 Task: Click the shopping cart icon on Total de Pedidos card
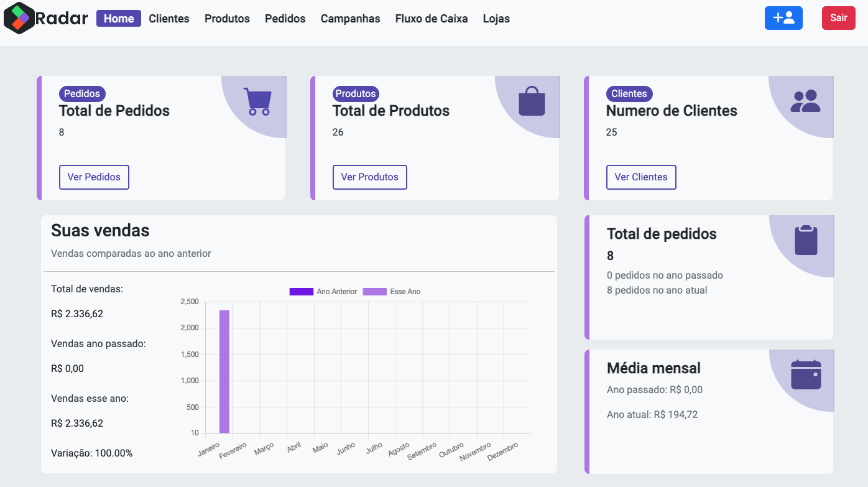point(257,101)
